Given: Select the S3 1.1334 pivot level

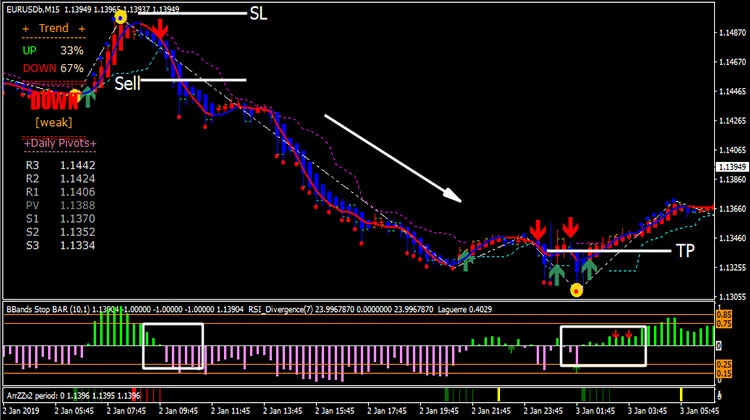Looking at the screenshot, I should tap(60, 245).
